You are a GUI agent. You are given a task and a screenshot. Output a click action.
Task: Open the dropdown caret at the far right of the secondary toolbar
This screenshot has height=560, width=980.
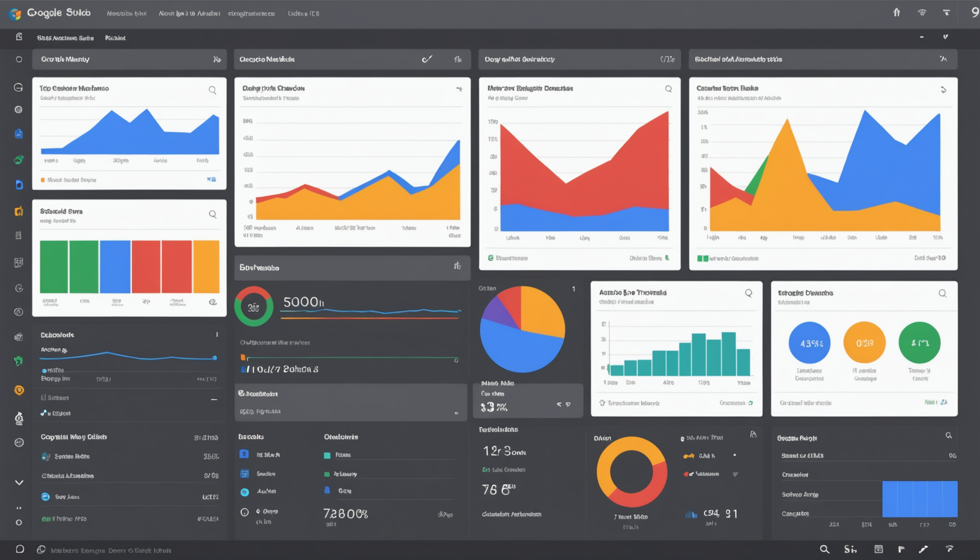click(x=946, y=37)
